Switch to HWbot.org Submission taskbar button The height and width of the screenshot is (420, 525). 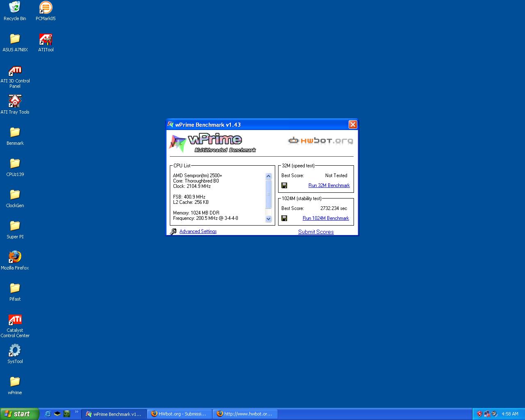coord(180,414)
